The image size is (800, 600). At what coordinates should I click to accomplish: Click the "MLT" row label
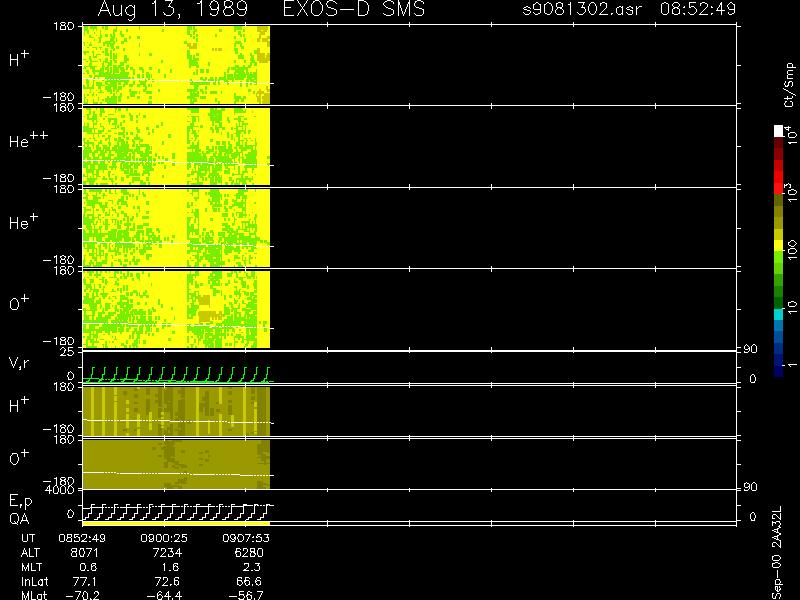pyautogui.click(x=32, y=567)
